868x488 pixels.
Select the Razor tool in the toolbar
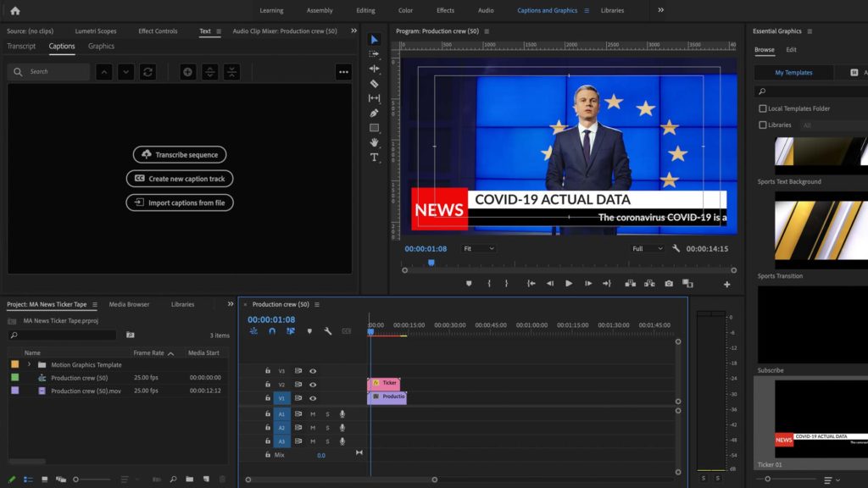coord(374,84)
